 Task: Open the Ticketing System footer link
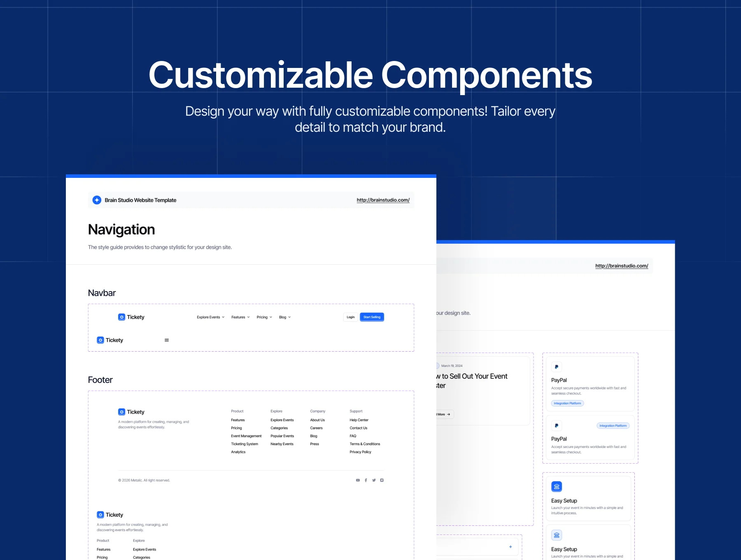pos(245,444)
